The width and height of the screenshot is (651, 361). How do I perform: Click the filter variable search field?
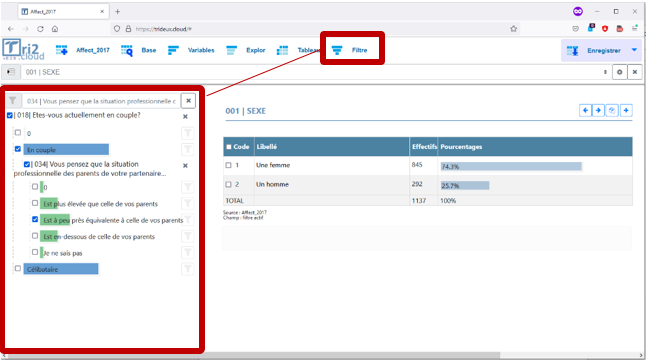coord(101,101)
